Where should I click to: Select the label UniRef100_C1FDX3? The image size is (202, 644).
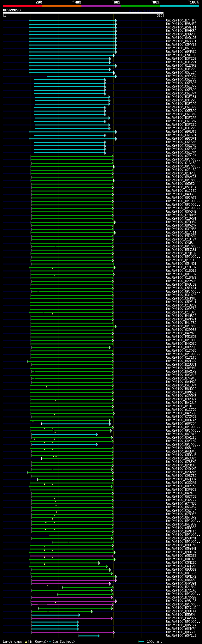click(181, 313)
